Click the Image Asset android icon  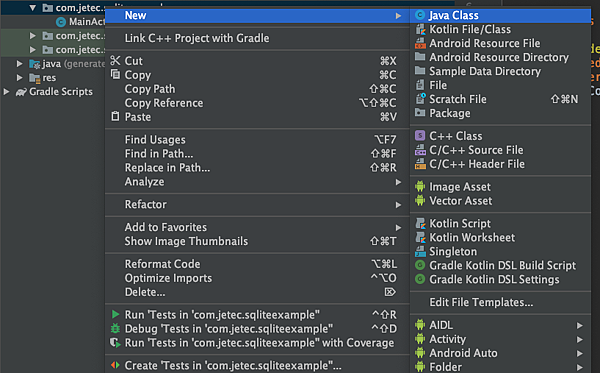coord(420,187)
